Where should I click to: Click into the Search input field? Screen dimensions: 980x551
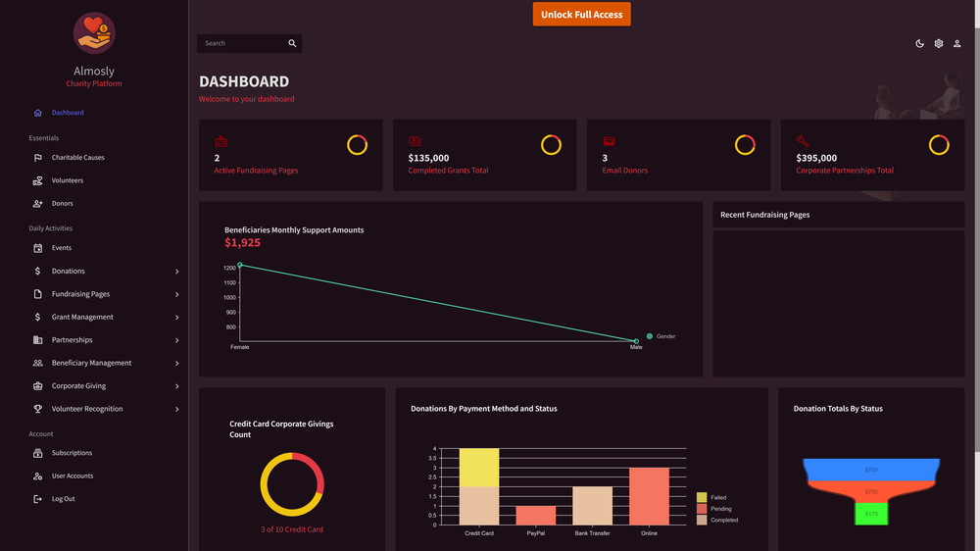click(x=242, y=43)
